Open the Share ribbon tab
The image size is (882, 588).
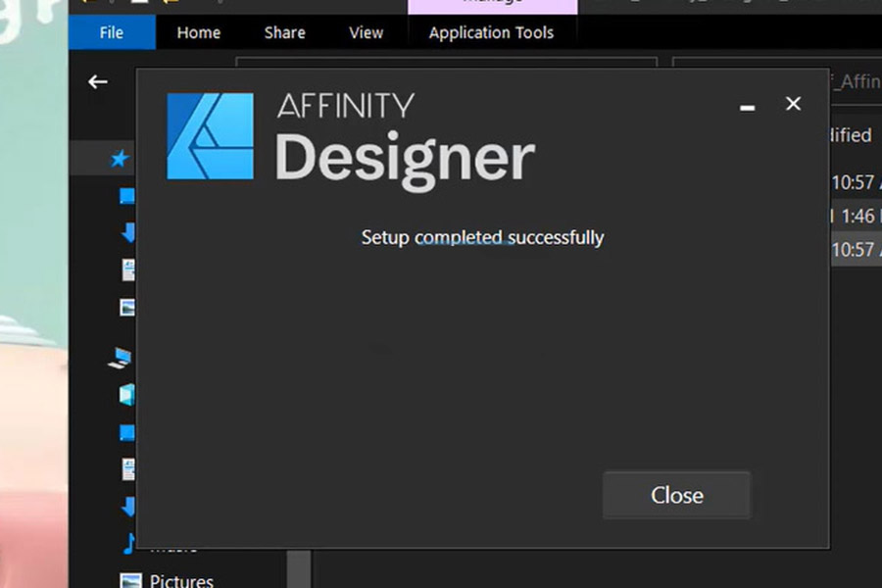point(284,32)
